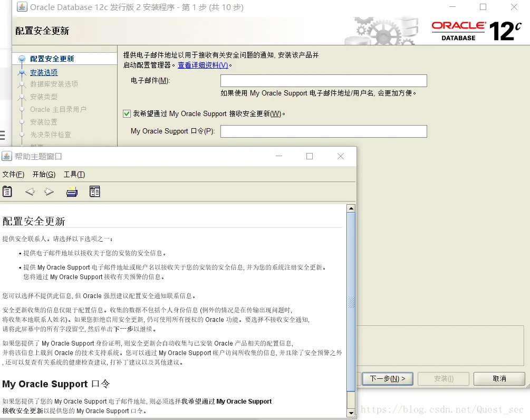Maximize the 帮助主题窗口 window

pos(309,156)
